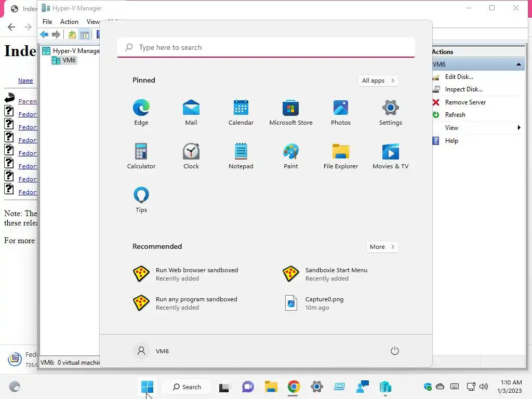Viewport: 532px width, 399px height.
Task: Click the Name column link in browser
Action: (25, 81)
